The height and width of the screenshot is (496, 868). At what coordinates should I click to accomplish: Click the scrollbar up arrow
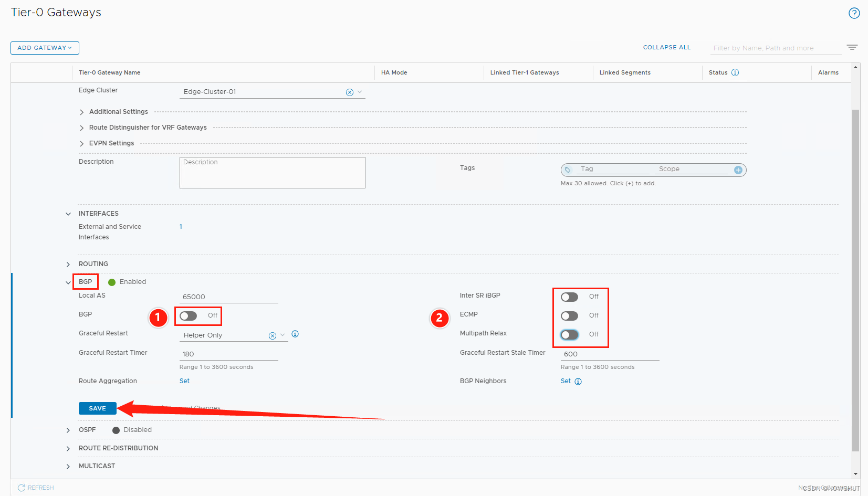(x=856, y=67)
